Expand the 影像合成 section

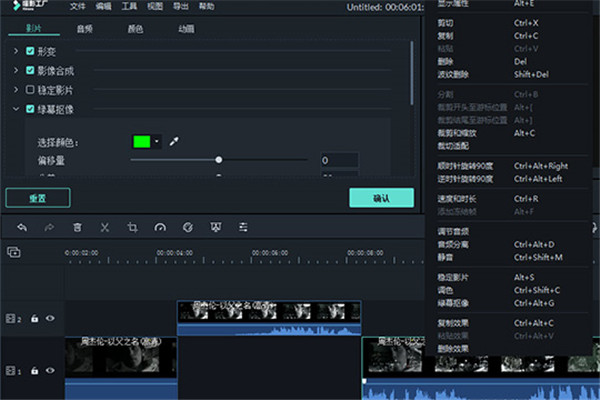click(15, 70)
